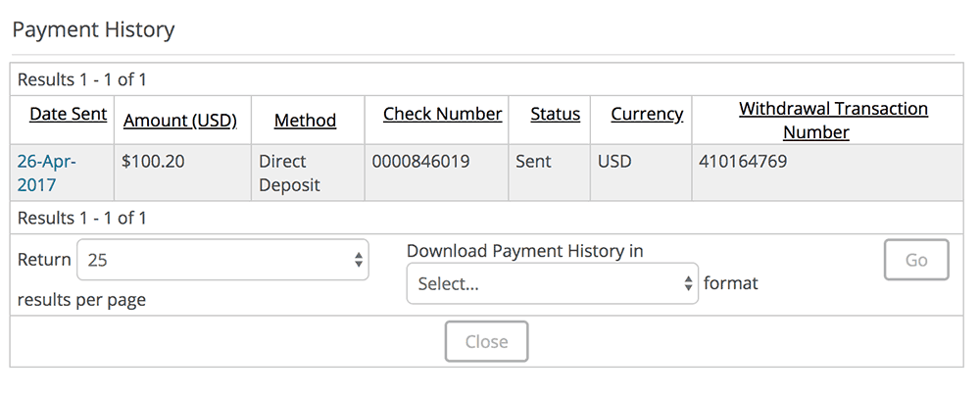
Task: Click the $100.20 amount cell
Action: pos(155,161)
